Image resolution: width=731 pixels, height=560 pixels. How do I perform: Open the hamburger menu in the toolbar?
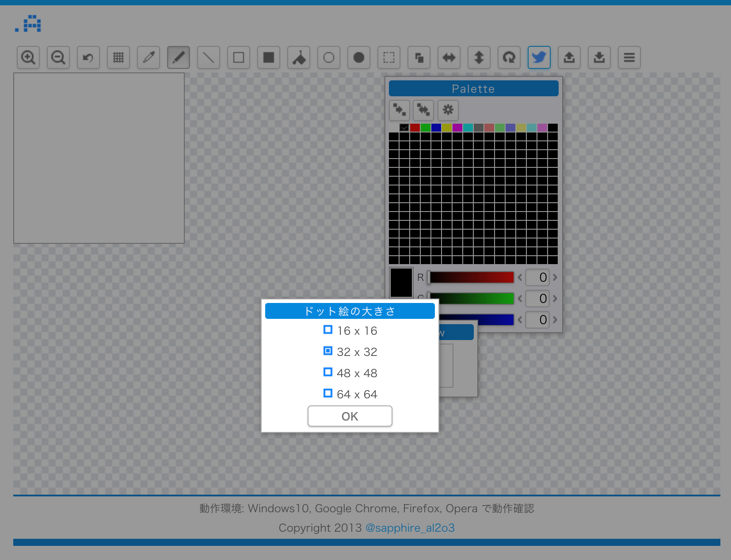[x=629, y=57]
